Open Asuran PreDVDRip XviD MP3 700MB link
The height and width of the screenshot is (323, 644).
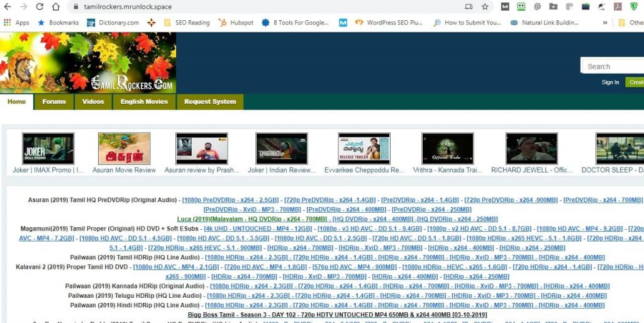tap(252, 210)
